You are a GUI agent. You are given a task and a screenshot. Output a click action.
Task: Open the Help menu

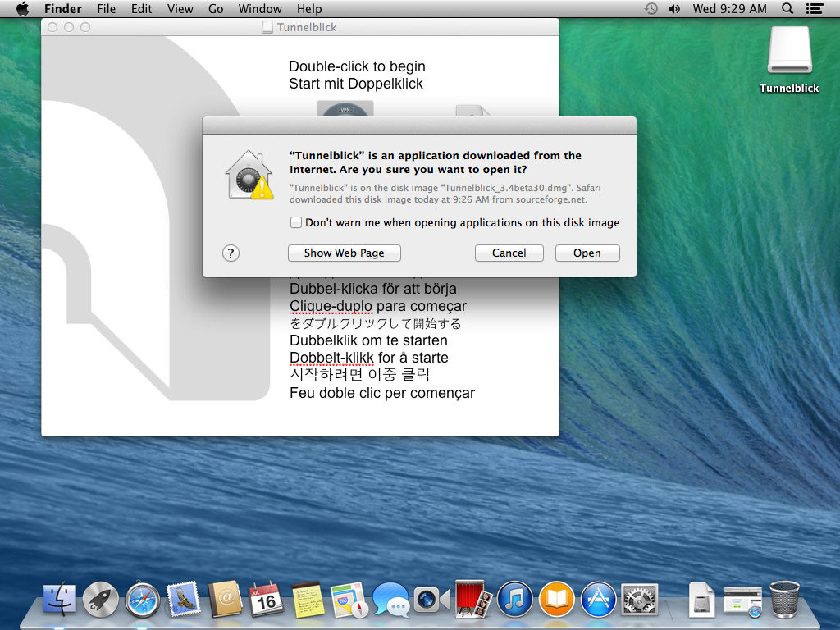309,8
